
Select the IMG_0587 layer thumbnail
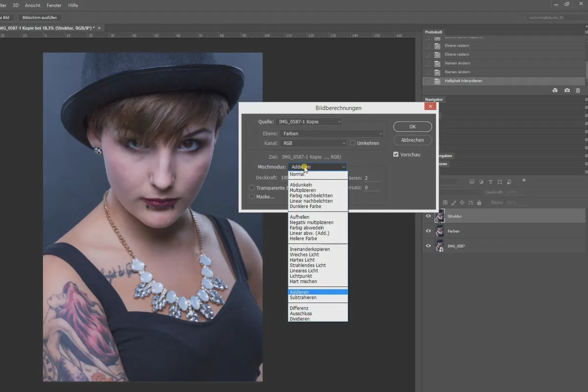440,246
